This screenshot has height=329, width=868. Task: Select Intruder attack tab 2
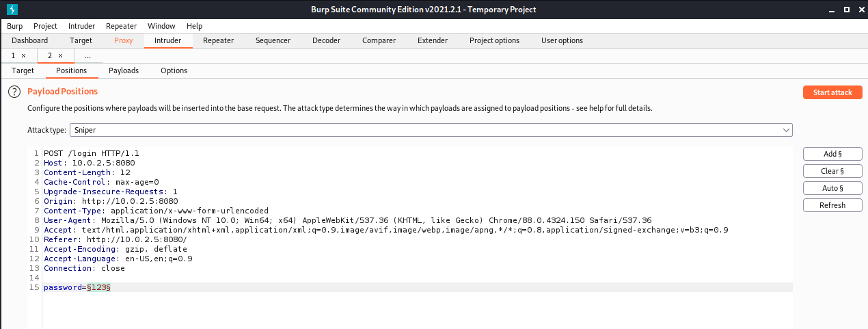pyautogui.click(x=50, y=55)
